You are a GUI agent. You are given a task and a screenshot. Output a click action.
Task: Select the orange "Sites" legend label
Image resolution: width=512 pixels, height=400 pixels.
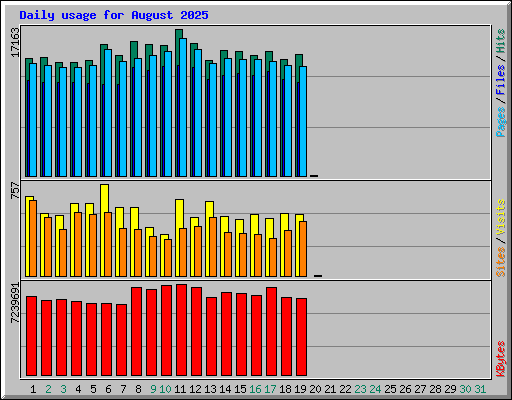click(501, 262)
